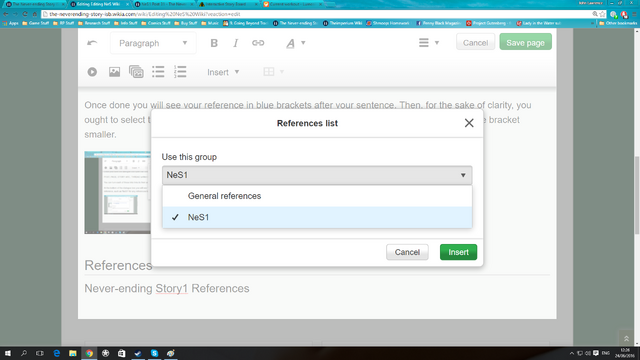The height and width of the screenshot is (360, 640).
Task: Close the References list dialog with the X
Action: [469, 123]
